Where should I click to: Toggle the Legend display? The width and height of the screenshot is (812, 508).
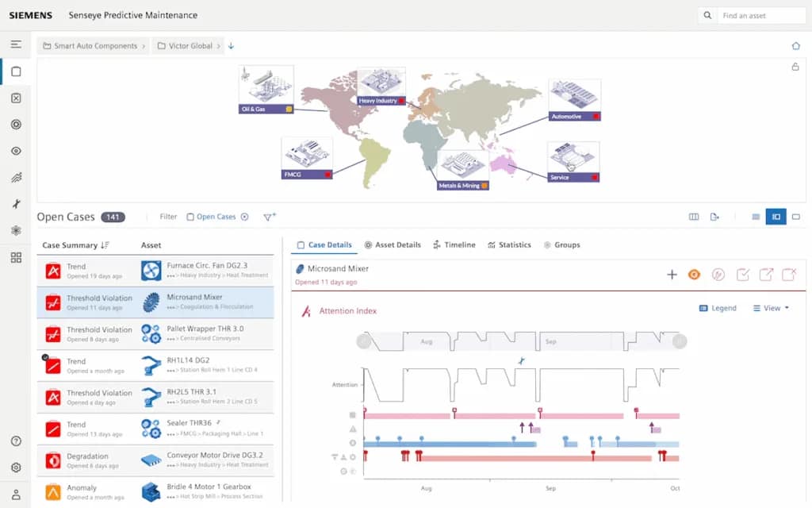click(718, 308)
